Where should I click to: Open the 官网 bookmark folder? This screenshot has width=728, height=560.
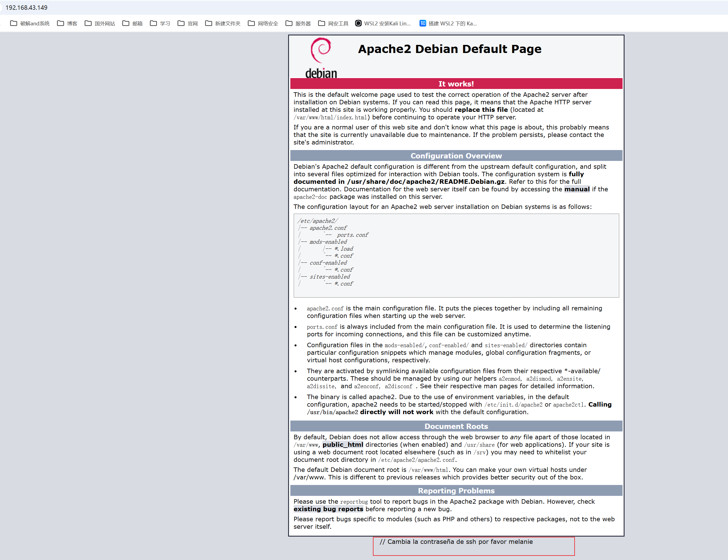pos(188,23)
